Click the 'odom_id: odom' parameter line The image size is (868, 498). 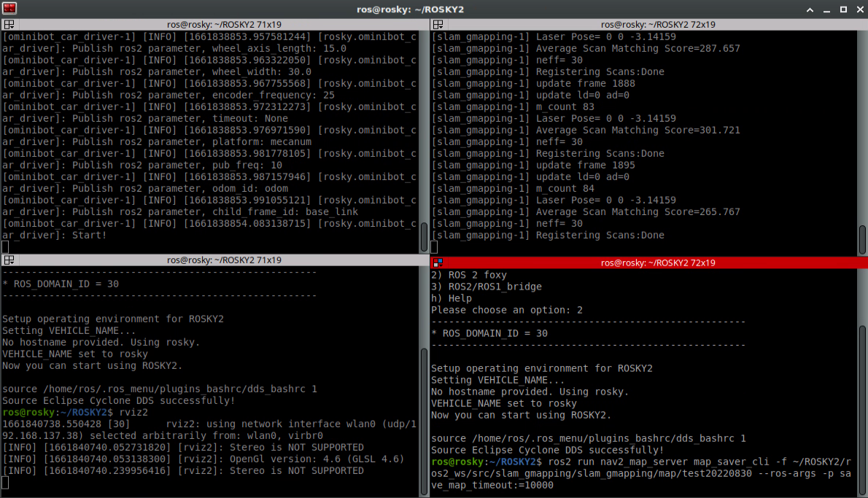coord(145,189)
